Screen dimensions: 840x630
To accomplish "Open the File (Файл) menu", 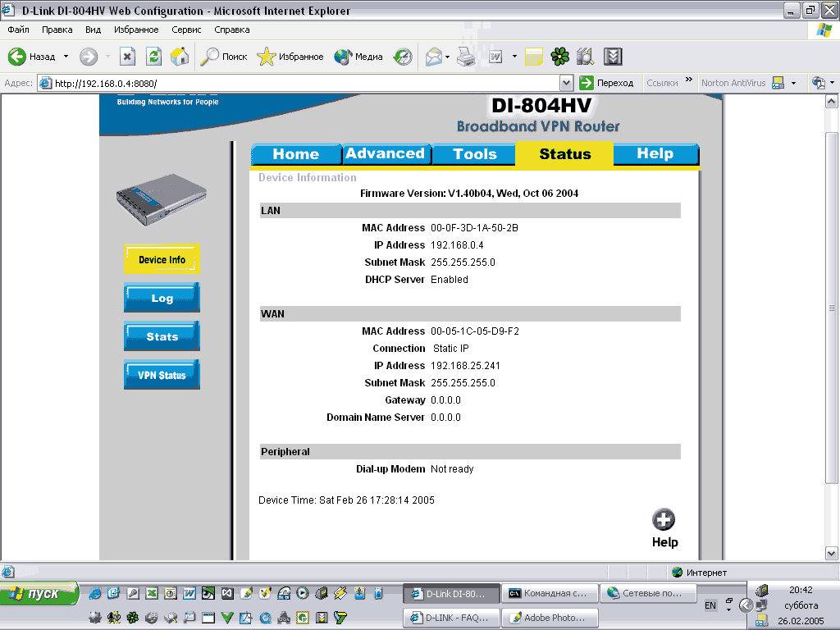I will pos(18,30).
